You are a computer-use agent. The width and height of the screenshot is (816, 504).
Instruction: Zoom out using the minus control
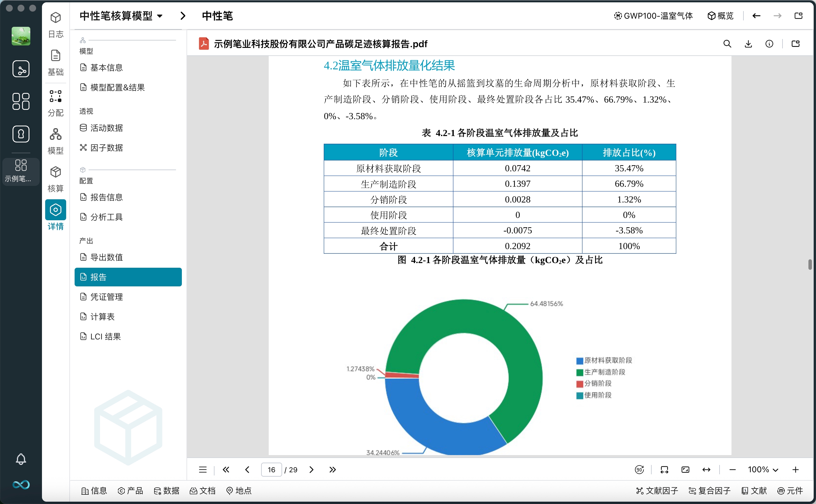pyautogui.click(x=732, y=469)
